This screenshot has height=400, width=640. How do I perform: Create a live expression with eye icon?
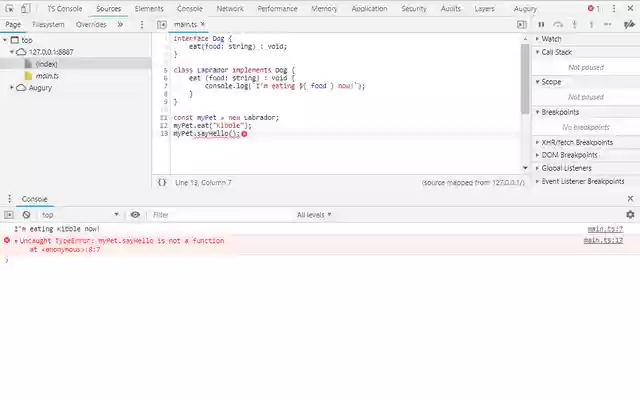tap(135, 215)
